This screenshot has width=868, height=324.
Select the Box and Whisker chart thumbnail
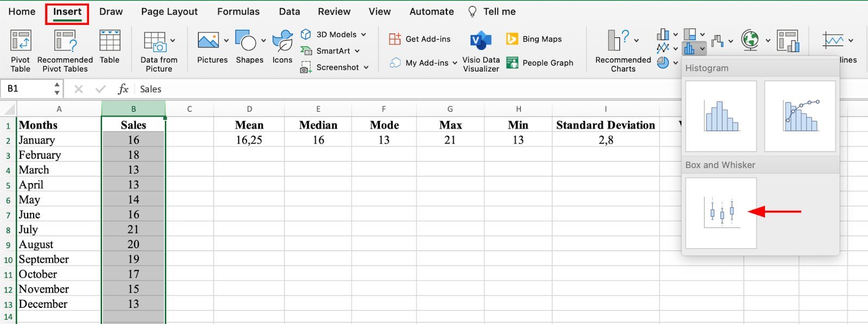(720, 213)
